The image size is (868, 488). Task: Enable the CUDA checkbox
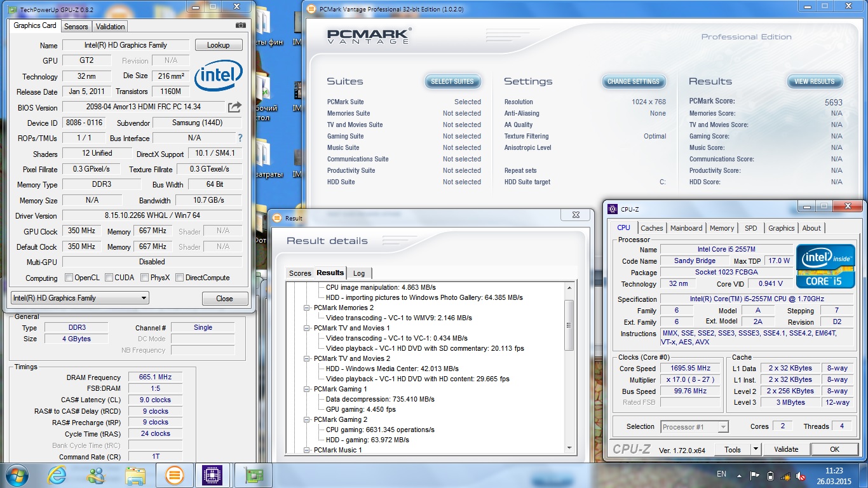click(109, 278)
